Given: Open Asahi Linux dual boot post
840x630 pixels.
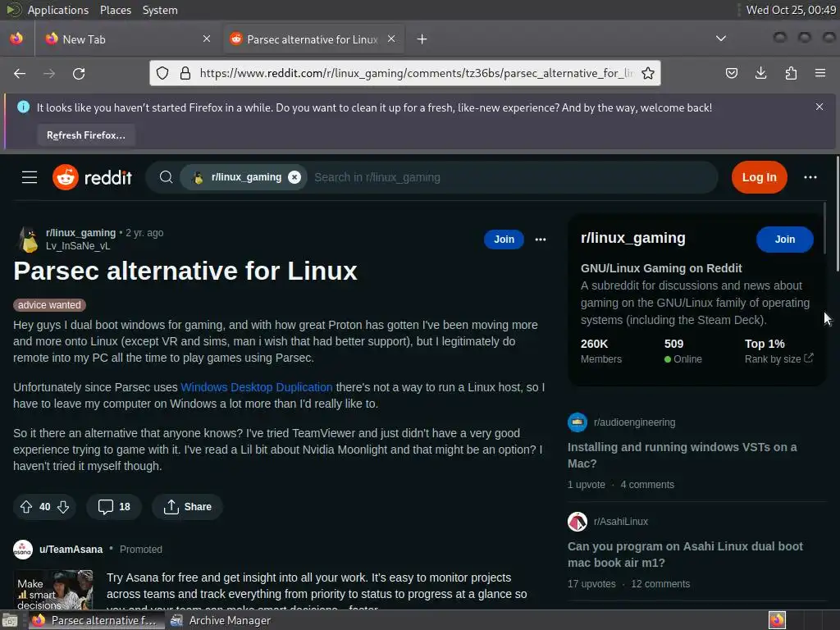Looking at the screenshot, I should click(685, 555).
